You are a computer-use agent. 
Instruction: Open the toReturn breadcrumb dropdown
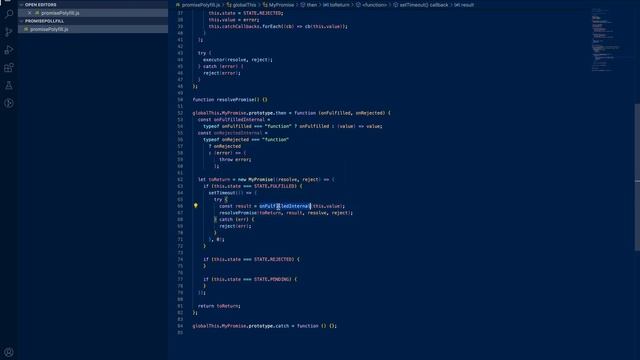339,5
